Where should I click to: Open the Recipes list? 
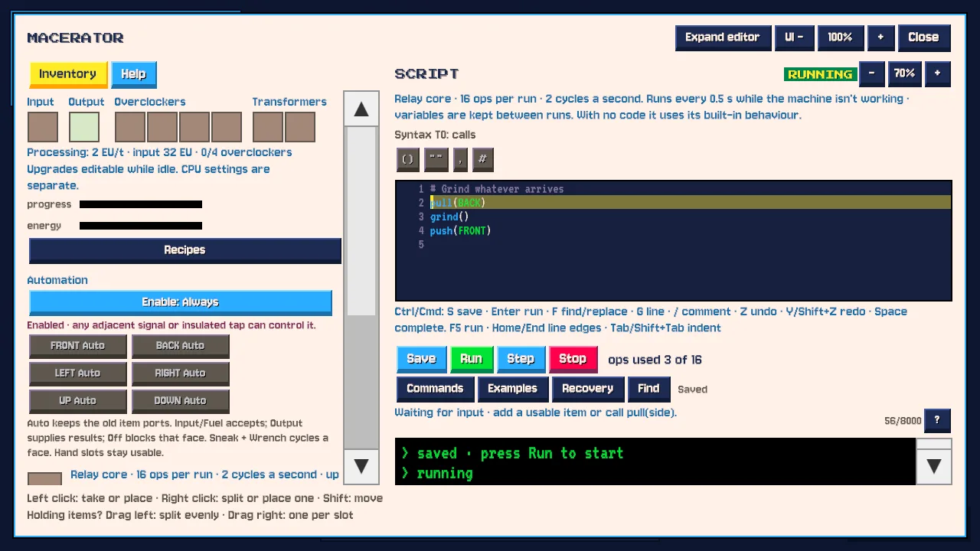point(185,250)
